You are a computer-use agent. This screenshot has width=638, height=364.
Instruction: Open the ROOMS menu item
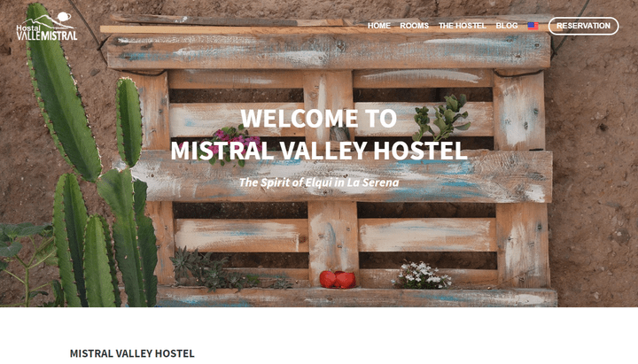(x=414, y=26)
